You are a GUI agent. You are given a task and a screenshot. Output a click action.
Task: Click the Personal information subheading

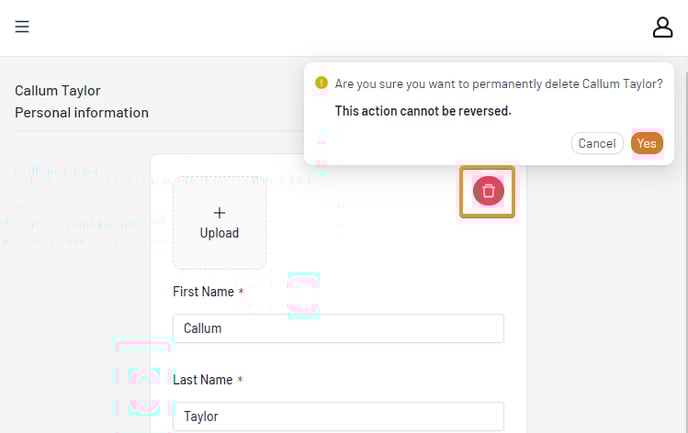coord(82,113)
